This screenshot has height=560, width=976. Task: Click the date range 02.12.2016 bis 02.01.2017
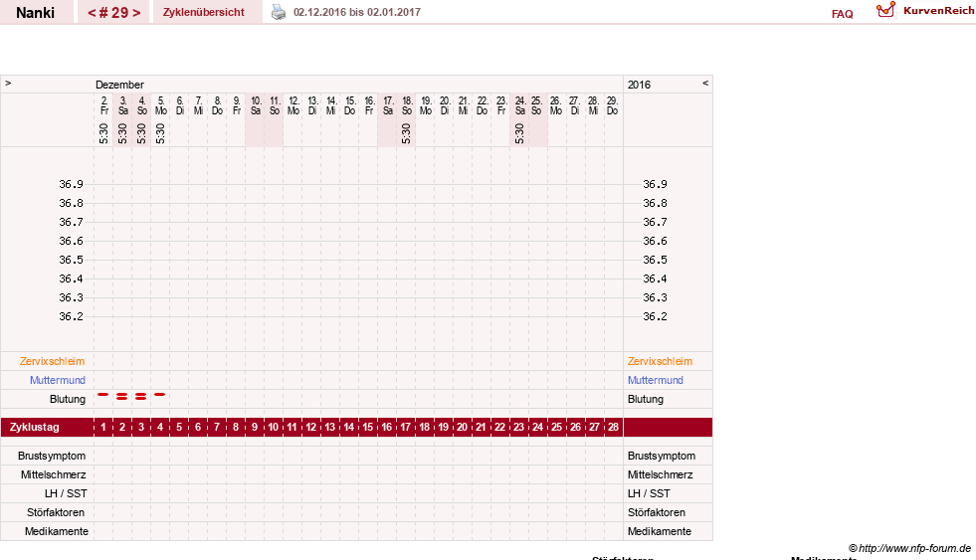click(357, 13)
